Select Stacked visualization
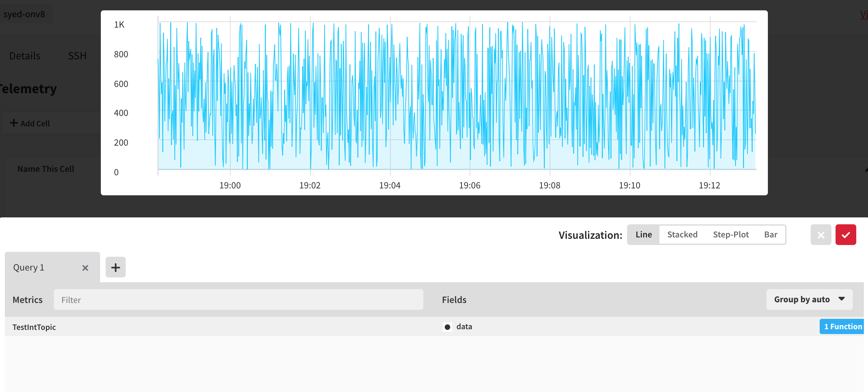Image resolution: width=868 pixels, height=392 pixels. [682, 235]
